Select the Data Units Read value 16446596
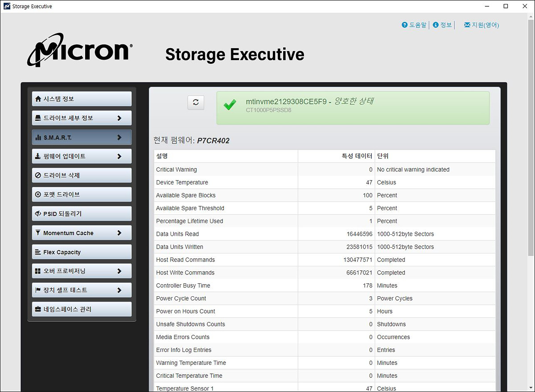The image size is (535, 392). click(x=358, y=234)
